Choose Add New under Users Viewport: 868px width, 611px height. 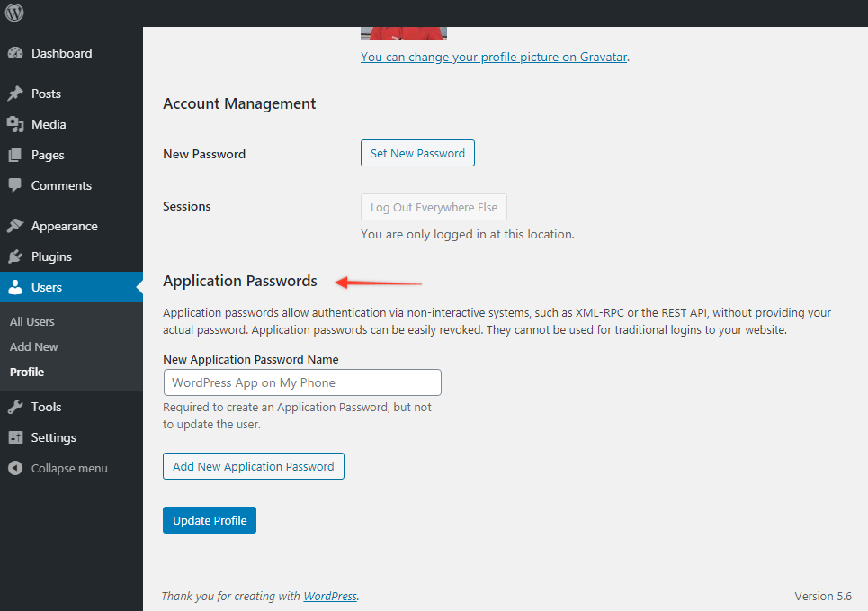click(x=34, y=346)
